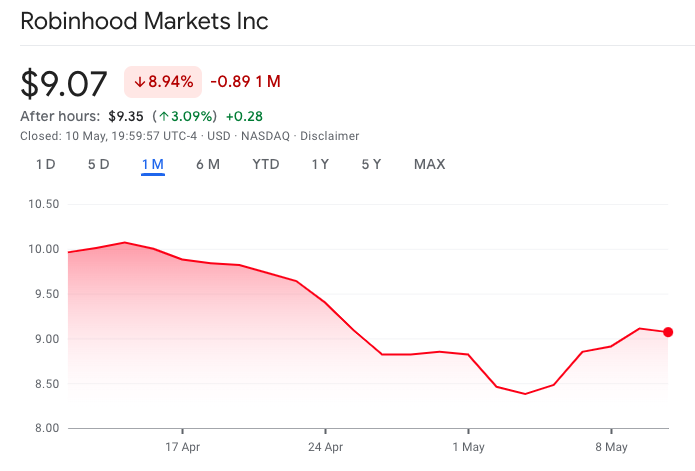Click the down arrow in the 8.94% badge

click(x=139, y=81)
